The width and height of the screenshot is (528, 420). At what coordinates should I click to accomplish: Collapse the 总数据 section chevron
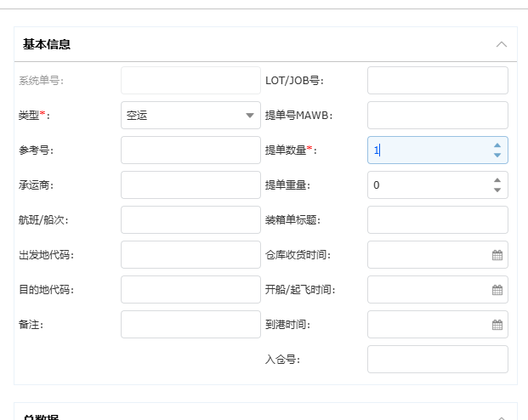[x=502, y=417]
